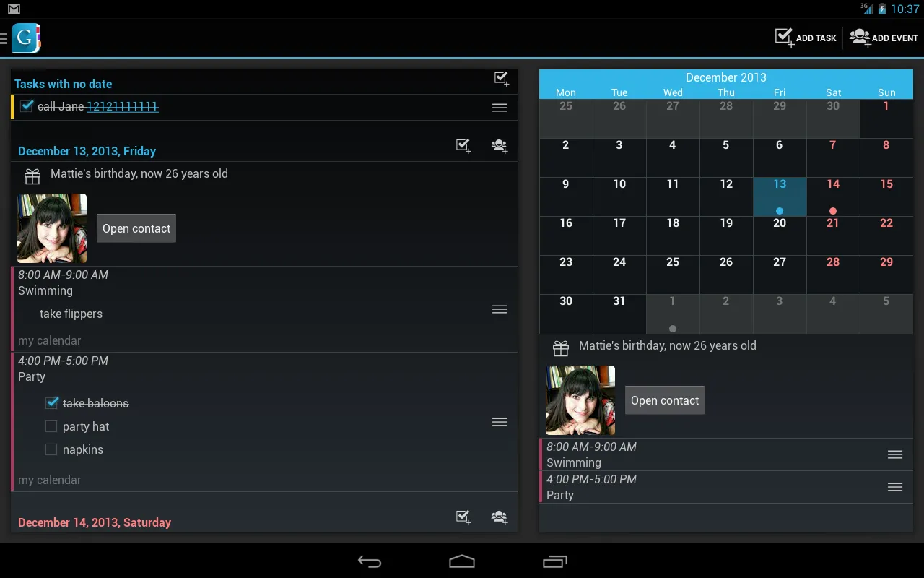The image size is (924, 578).
Task: Click the Tasks with no date heading
Action: click(x=63, y=84)
